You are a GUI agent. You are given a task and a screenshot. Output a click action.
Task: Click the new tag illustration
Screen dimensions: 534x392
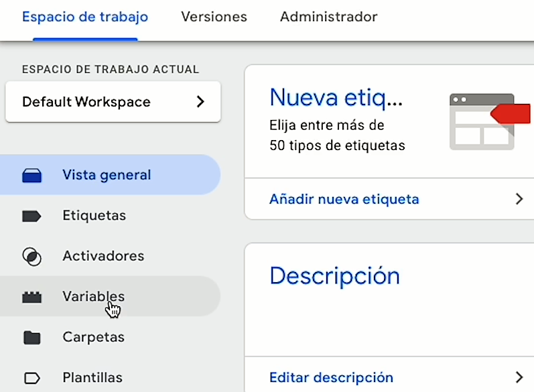(490, 121)
